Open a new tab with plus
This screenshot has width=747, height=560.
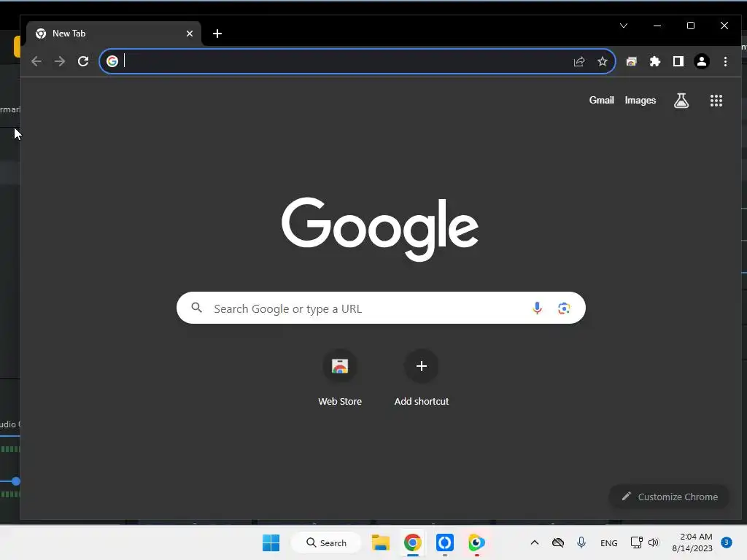coord(217,34)
